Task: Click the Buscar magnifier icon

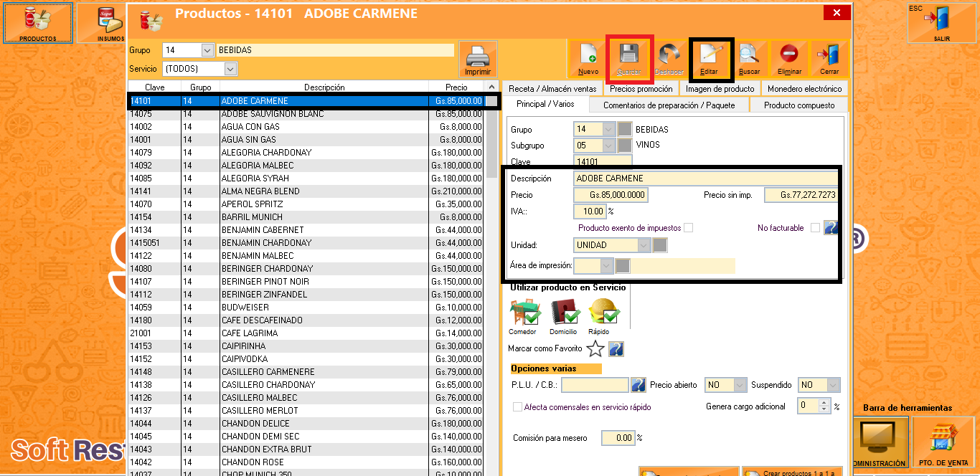Action: pyautogui.click(x=749, y=58)
